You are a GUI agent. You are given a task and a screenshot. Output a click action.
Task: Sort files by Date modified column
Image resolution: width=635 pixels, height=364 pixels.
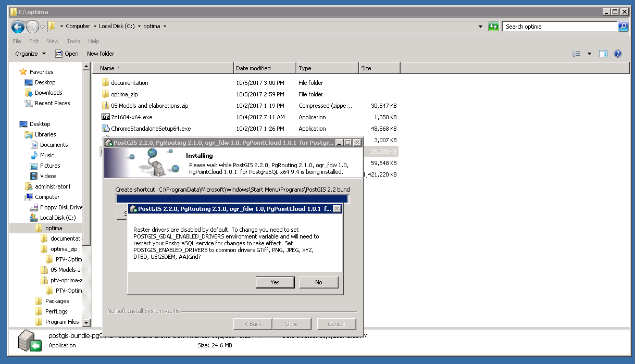[264, 68]
